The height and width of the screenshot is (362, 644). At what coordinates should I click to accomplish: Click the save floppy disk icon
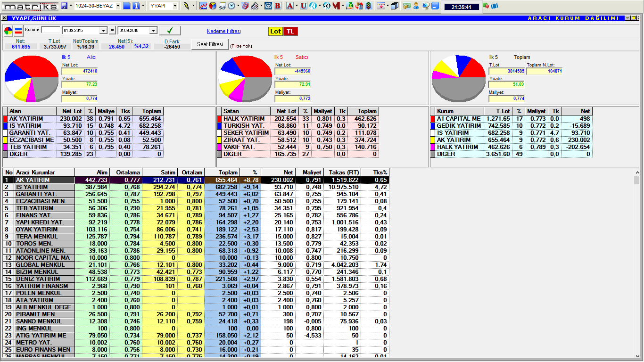coord(65,6)
